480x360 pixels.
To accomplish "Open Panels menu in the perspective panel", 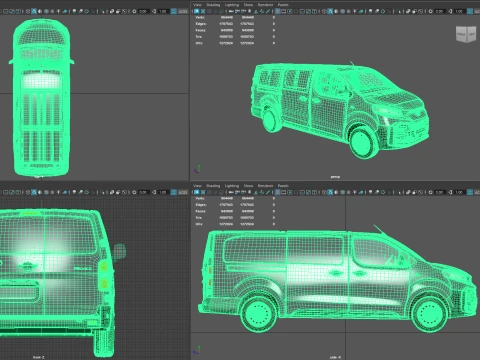I will point(283,5).
